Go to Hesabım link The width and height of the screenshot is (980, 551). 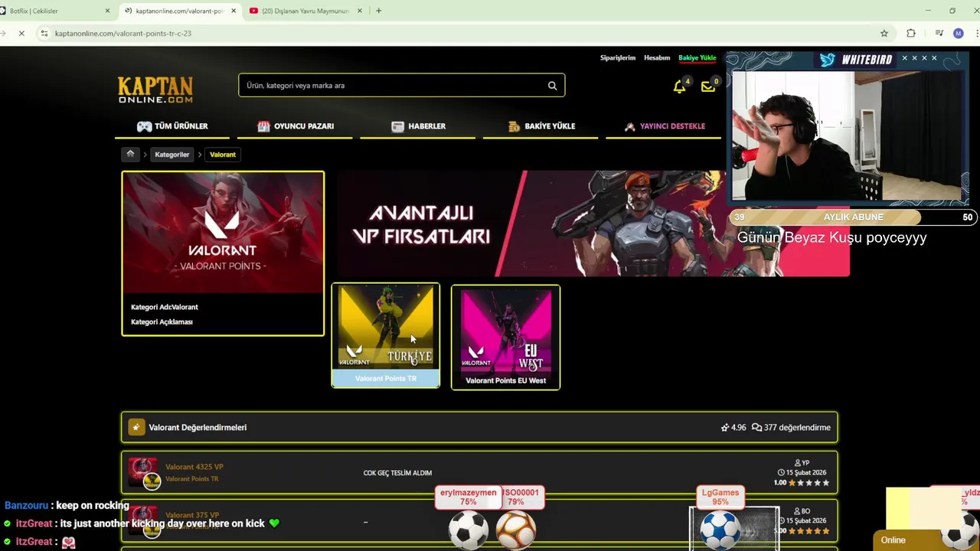[x=657, y=58]
